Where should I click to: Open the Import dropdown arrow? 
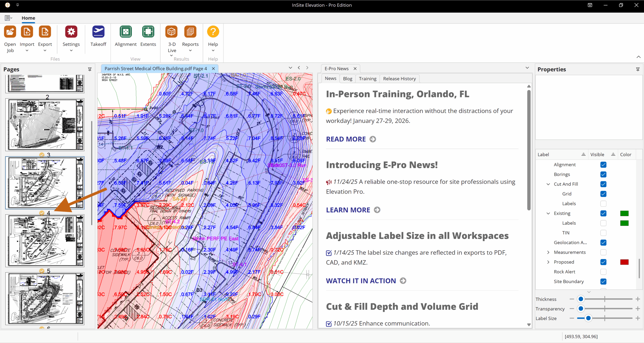click(x=27, y=51)
